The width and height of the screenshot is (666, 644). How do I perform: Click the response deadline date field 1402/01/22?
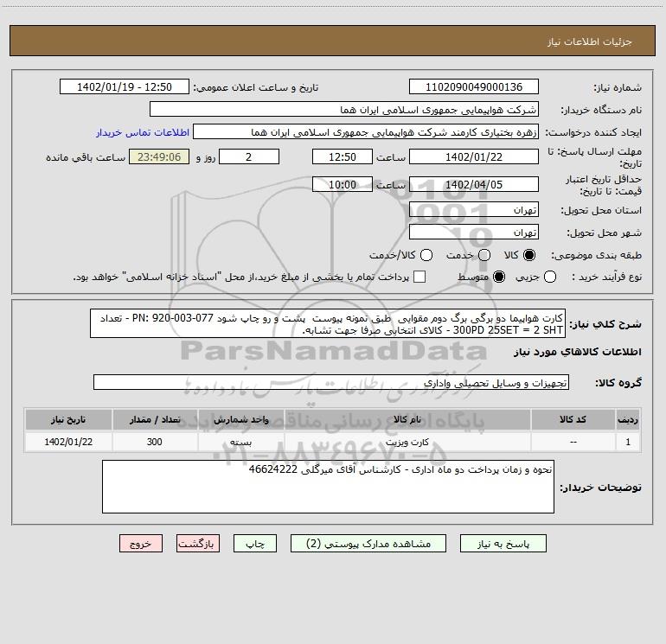click(473, 156)
